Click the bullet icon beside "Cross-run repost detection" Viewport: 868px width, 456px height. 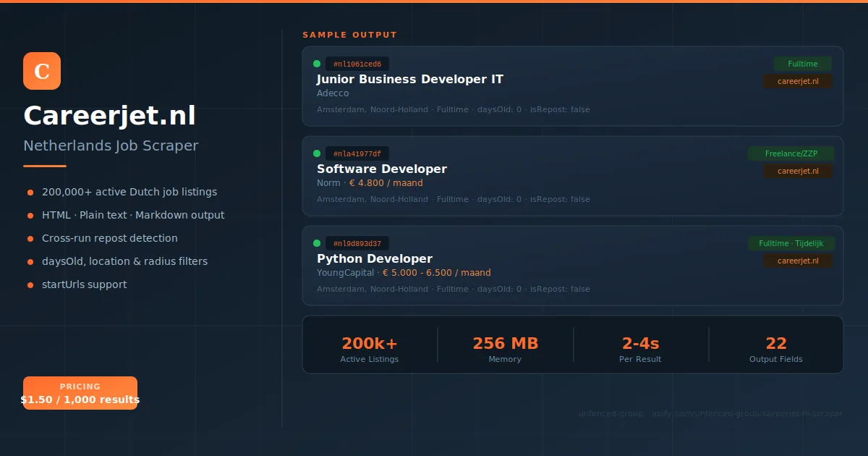click(x=30, y=238)
